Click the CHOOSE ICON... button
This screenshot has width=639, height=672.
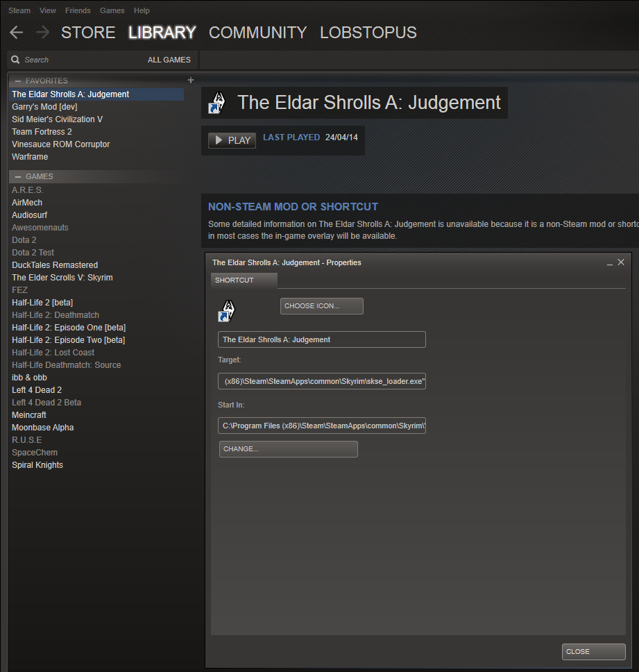pos(322,306)
